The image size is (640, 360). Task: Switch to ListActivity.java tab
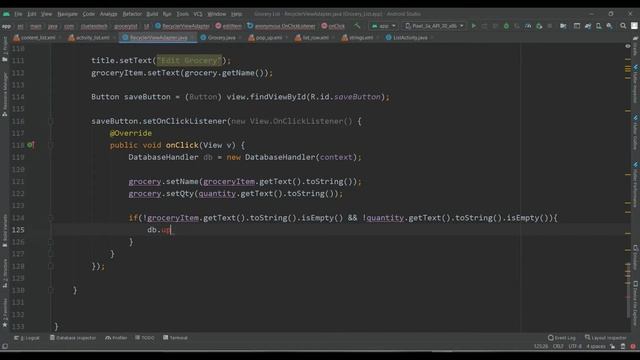(409, 38)
